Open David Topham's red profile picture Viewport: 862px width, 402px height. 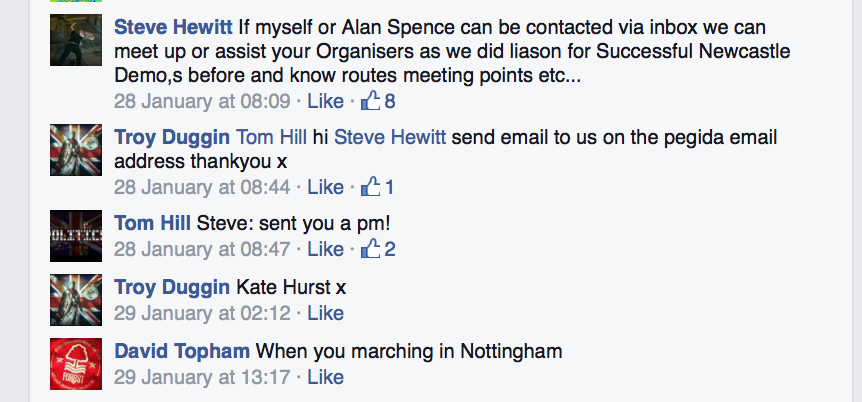point(76,364)
